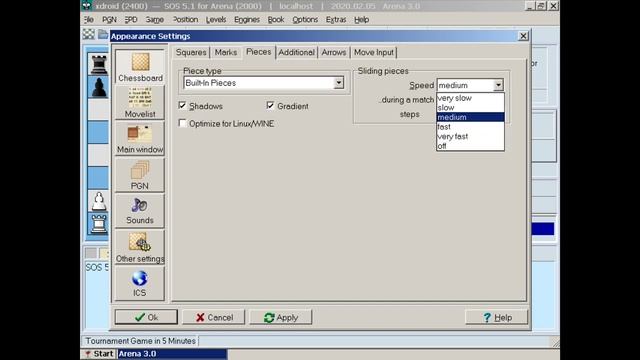Toggle the Shadows checkbox
This screenshot has width=640, height=360.
tap(182, 105)
